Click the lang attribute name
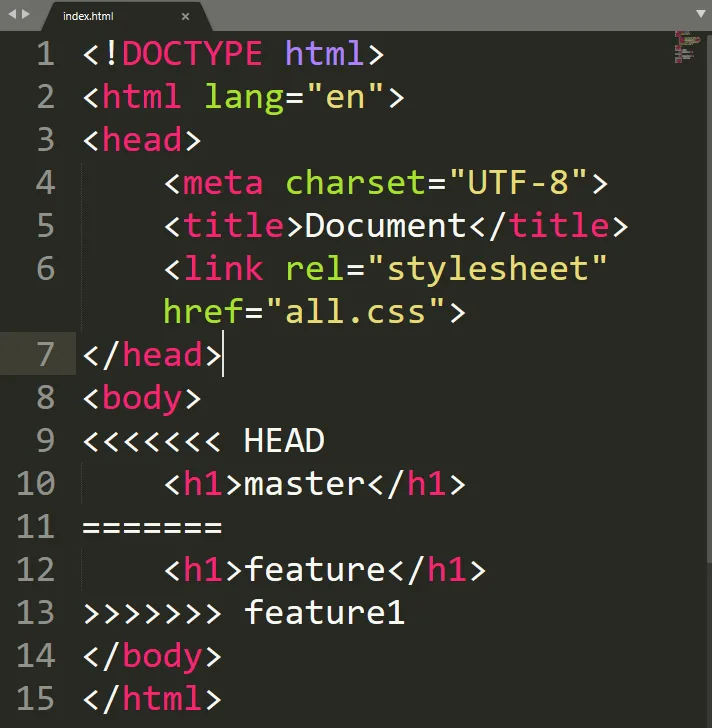The height and width of the screenshot is (728, 712). (244, 98)
